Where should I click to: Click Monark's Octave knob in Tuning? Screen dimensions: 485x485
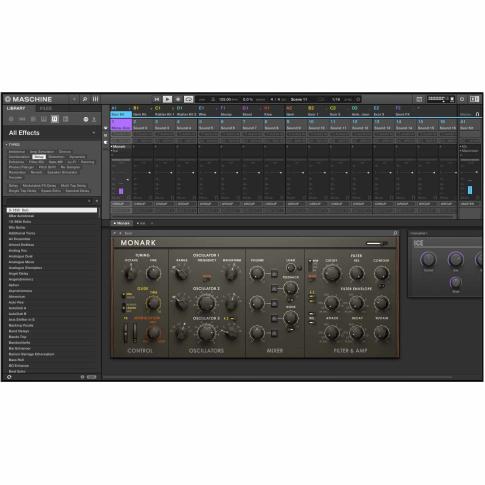(130, 273)
